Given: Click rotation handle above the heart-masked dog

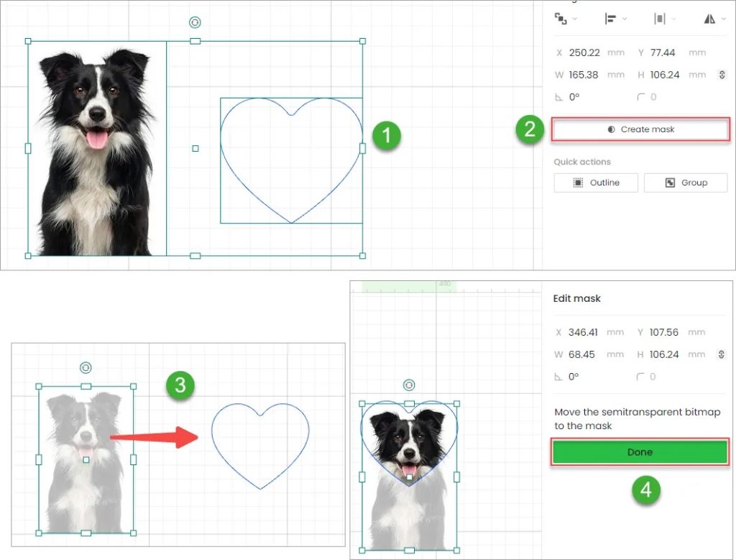Looking at the screenshot, I should click(x=409, y=385).
